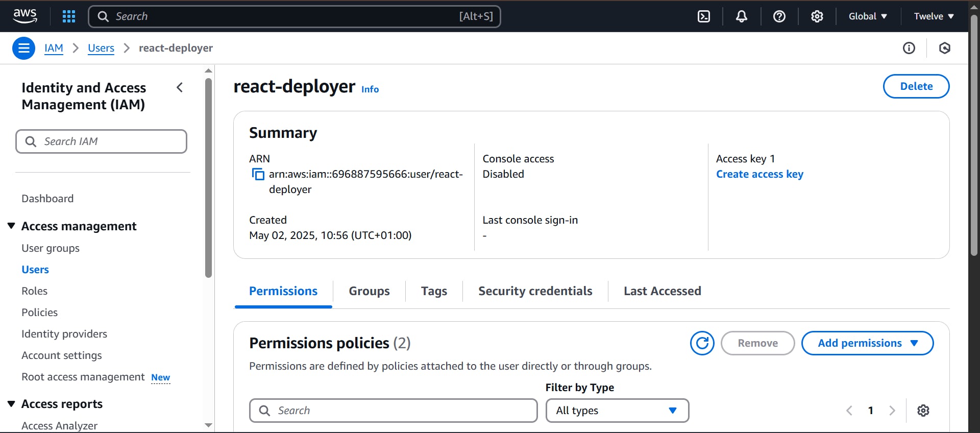This screenshot has width=980, height=433.
Task: Switch to the Security credentials tab
Action: (x=535, y=291)
